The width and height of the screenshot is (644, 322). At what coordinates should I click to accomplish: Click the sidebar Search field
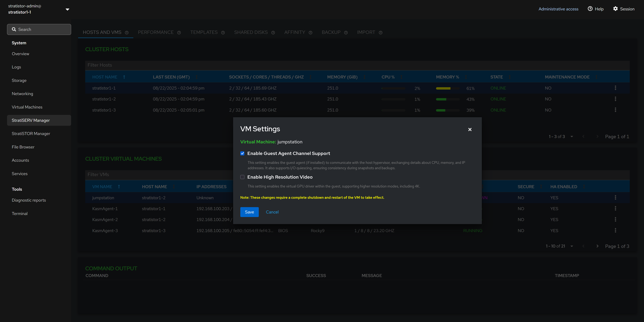pyautogui.click(x=39, y=30)
